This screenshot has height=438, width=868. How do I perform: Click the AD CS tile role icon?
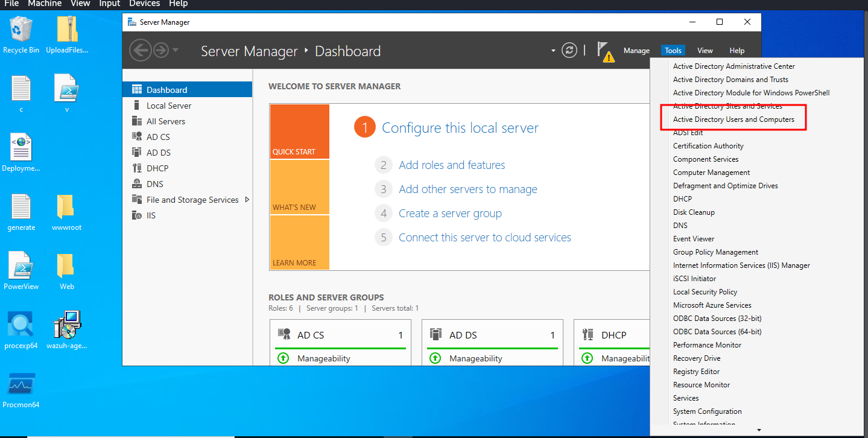(284, 334)
